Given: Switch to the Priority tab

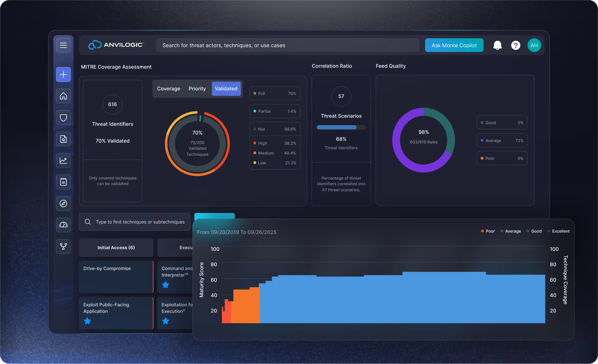Looking at the screenshot, I should pyautogui.click(x=197, y=89).
